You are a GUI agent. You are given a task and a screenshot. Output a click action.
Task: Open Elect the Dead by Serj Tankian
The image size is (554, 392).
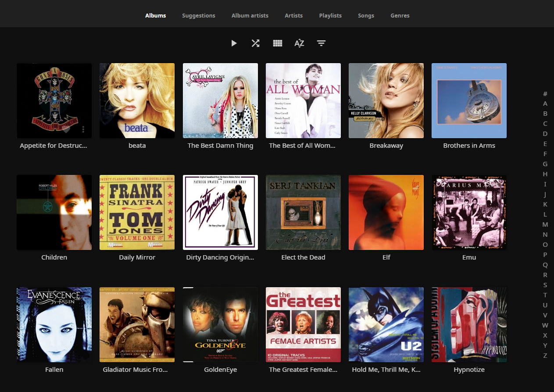click(303, 212)
